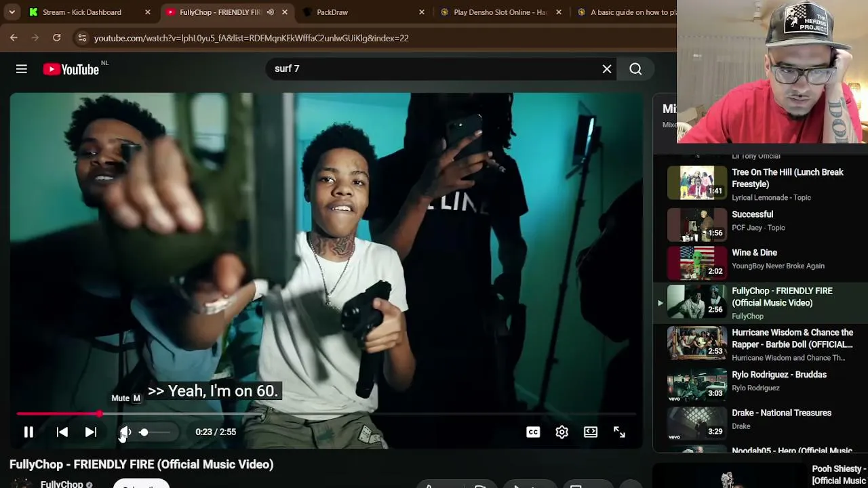Image resolution: width=868 pixels, height=488 pixels.
Task: Click the Lyrical Lemonade - Topic channel name
Action: pyautogui.click(x=771, y=197)
